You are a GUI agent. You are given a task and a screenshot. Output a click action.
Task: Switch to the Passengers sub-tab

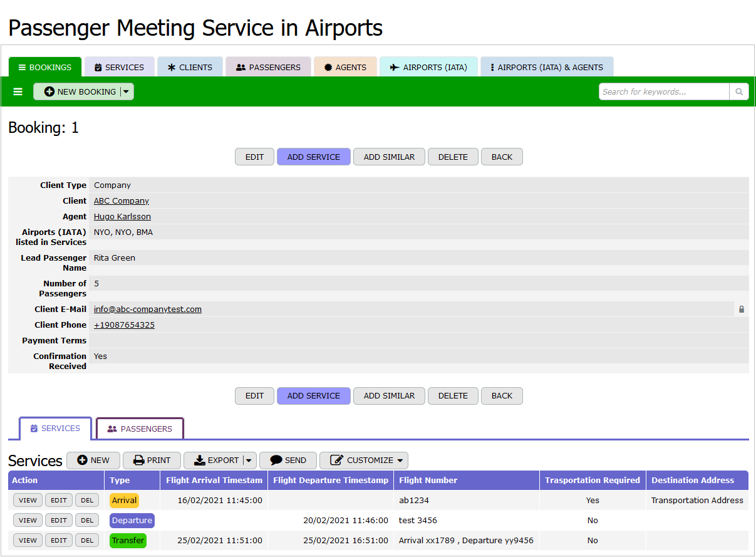(x=140, y=429)
